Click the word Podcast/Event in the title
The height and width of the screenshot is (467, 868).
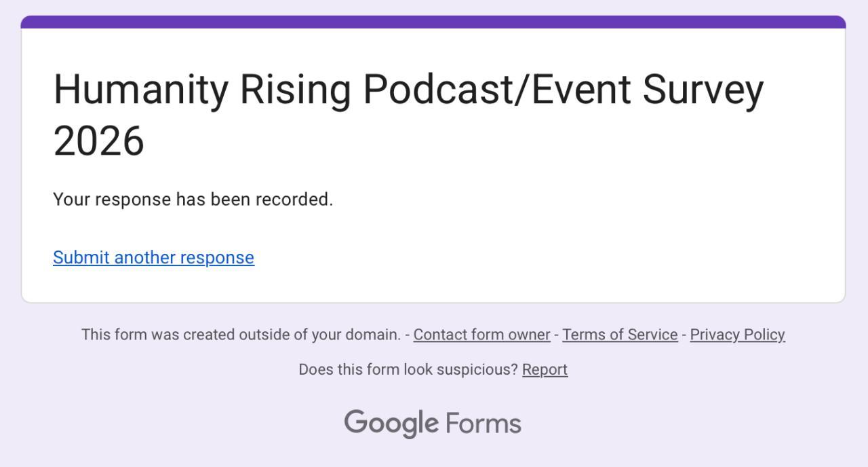(497, 90)
